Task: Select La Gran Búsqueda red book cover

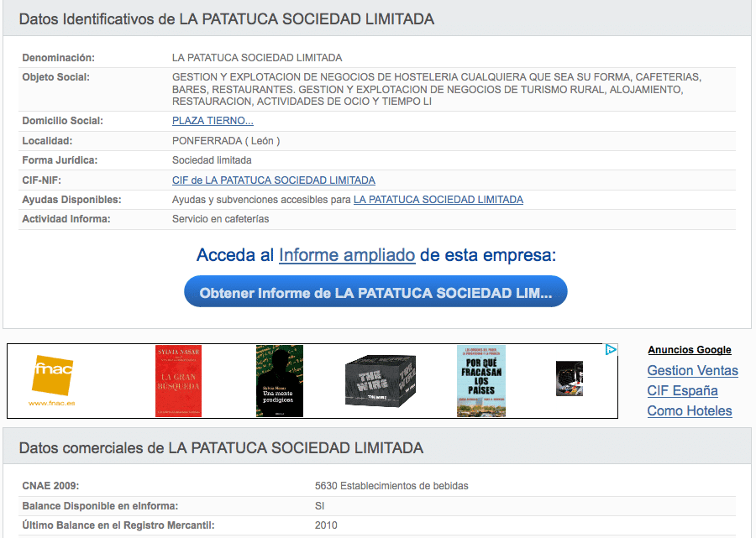Action: [x=178, y=381]
